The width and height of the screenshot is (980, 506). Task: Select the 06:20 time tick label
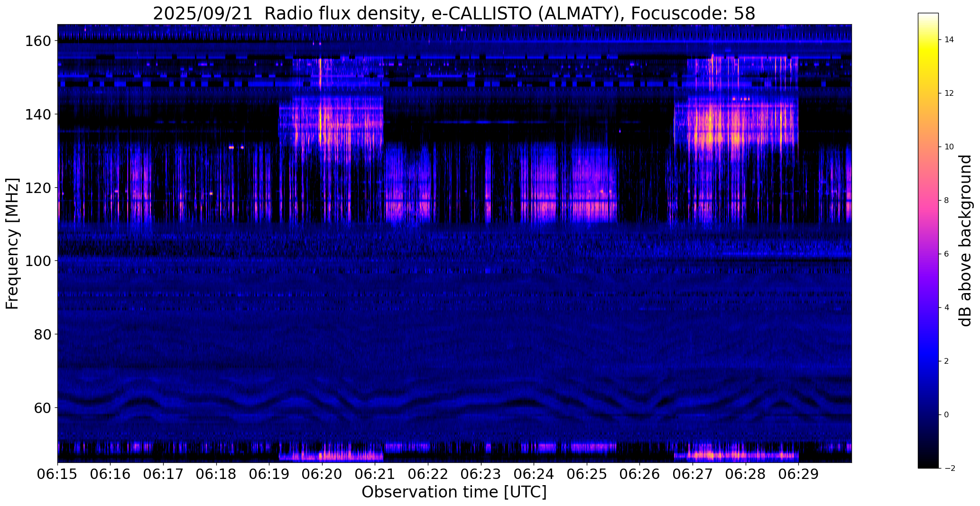(x=322, y=474)
